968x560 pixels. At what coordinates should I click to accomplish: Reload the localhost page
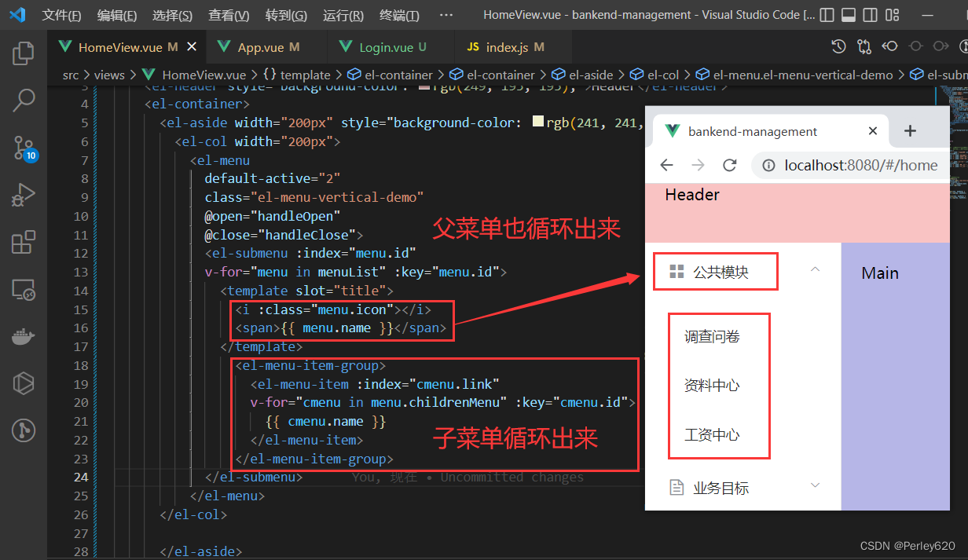pos(730,165)
